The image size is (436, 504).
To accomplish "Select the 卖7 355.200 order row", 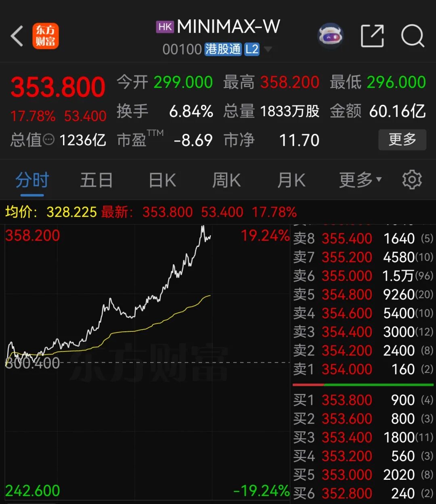I will pyautogui.click(x=363, y=257).
